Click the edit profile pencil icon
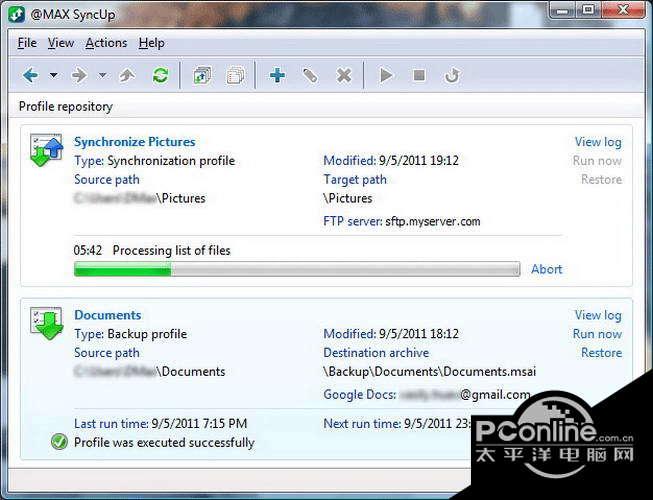 click(x=310, y=75)
